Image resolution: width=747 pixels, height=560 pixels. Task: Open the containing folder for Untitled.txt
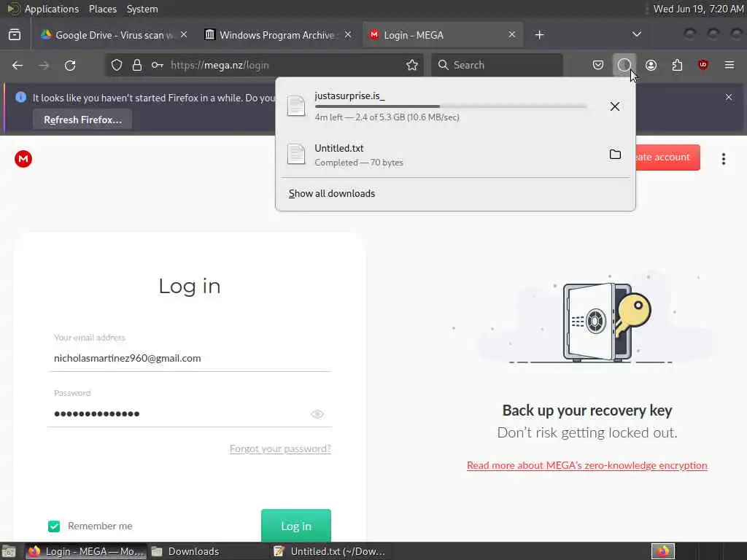[615, 155]
